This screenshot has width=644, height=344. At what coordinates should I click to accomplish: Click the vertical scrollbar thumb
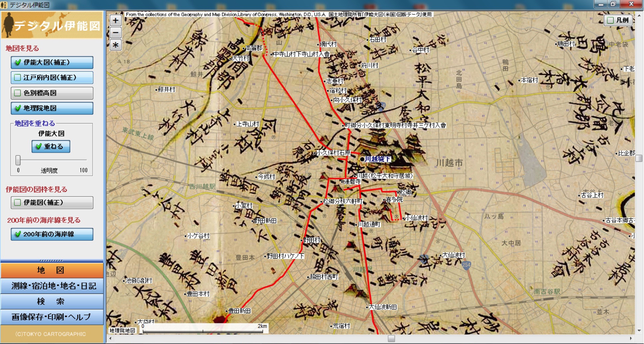point(639,158)
